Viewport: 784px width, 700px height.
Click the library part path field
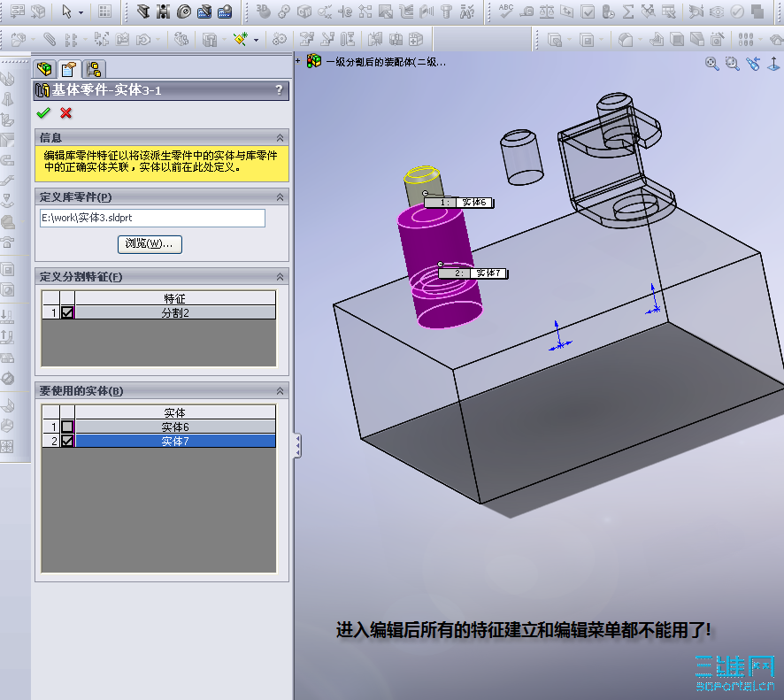152,218
